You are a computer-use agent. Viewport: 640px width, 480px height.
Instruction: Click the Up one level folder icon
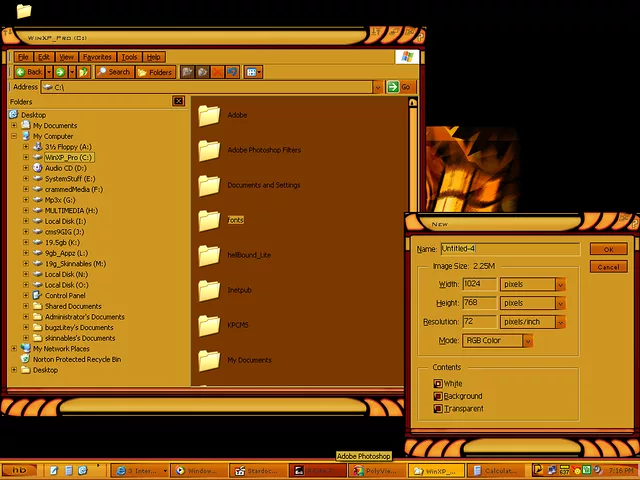point(83,72)
